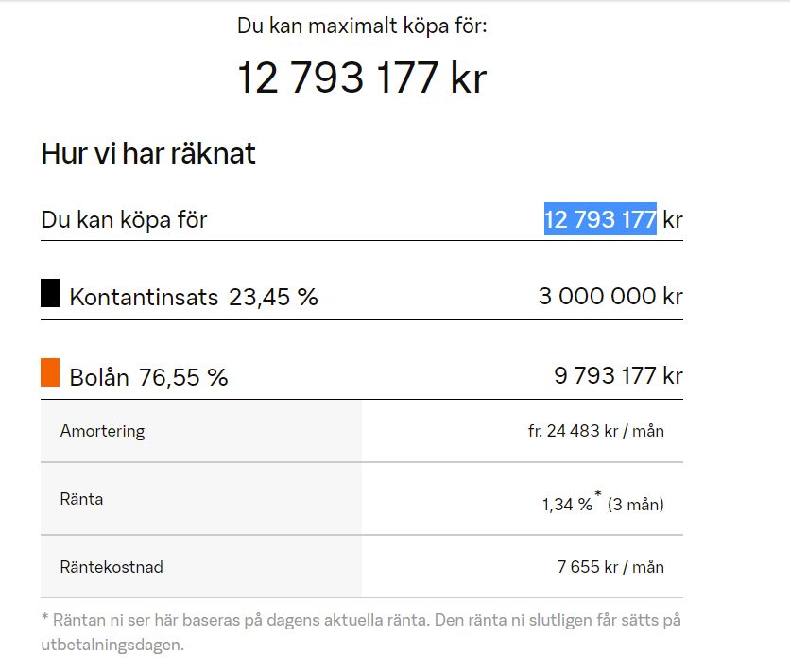Click the Bolån label
Screen dimensions: 790x672
(x=99, y=377)
